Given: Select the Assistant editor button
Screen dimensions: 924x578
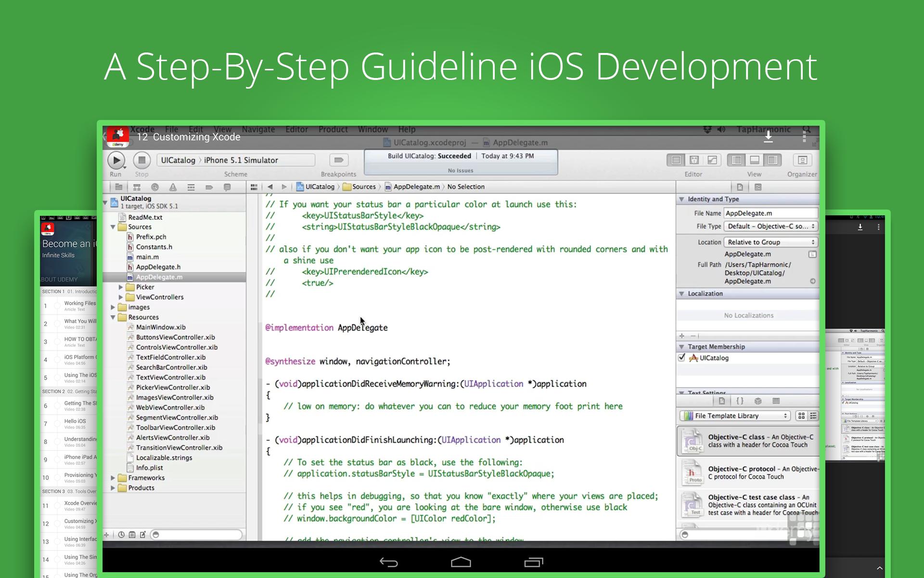Looking at the screenshot, I should point(694,160).
